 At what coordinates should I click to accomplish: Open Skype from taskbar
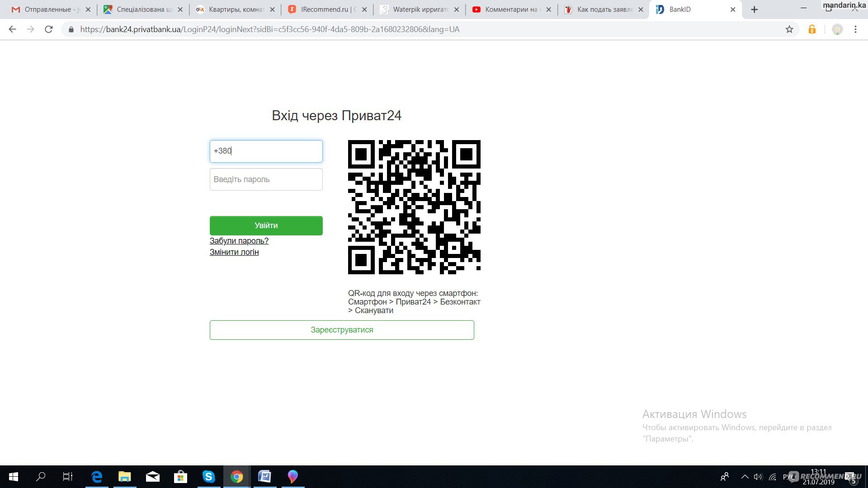point(209,477)
